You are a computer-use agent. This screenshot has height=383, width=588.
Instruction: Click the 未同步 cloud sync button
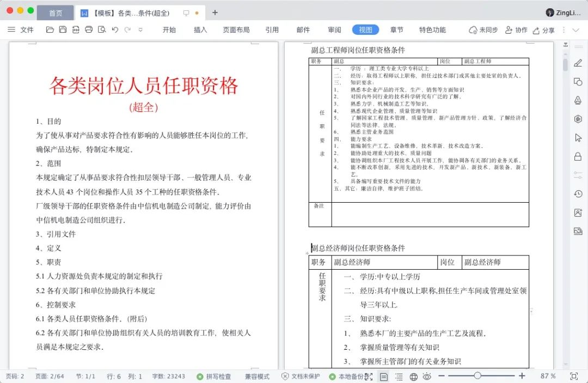tap(483, 30)
